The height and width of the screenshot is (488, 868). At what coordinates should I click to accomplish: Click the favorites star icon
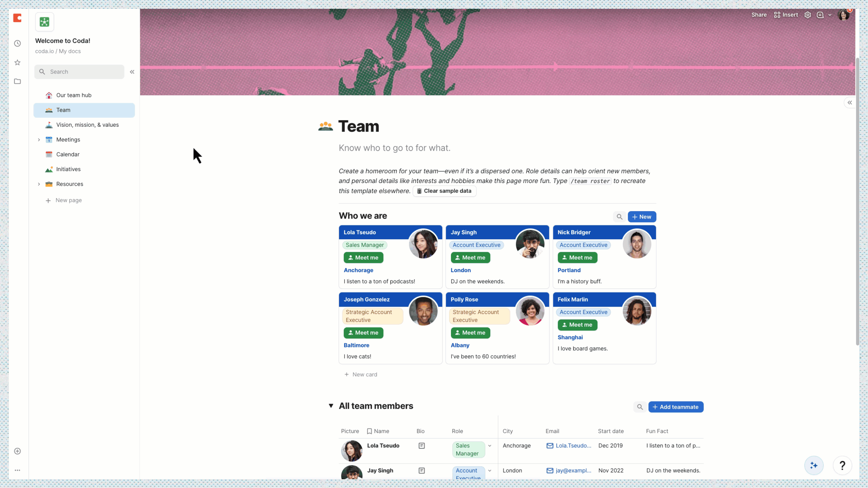17,63
